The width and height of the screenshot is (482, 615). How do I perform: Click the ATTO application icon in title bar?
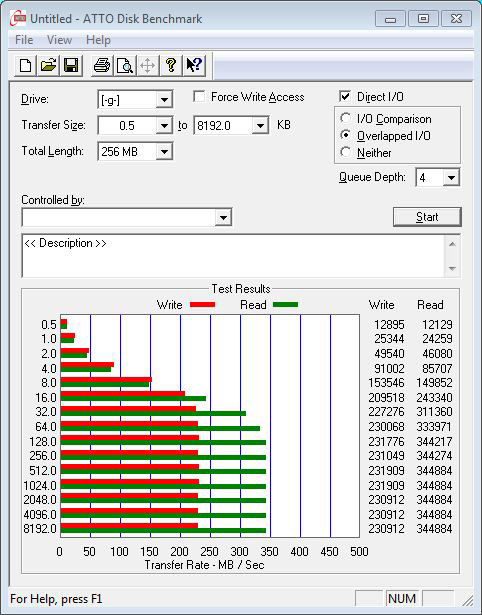[x=18, y=18]
